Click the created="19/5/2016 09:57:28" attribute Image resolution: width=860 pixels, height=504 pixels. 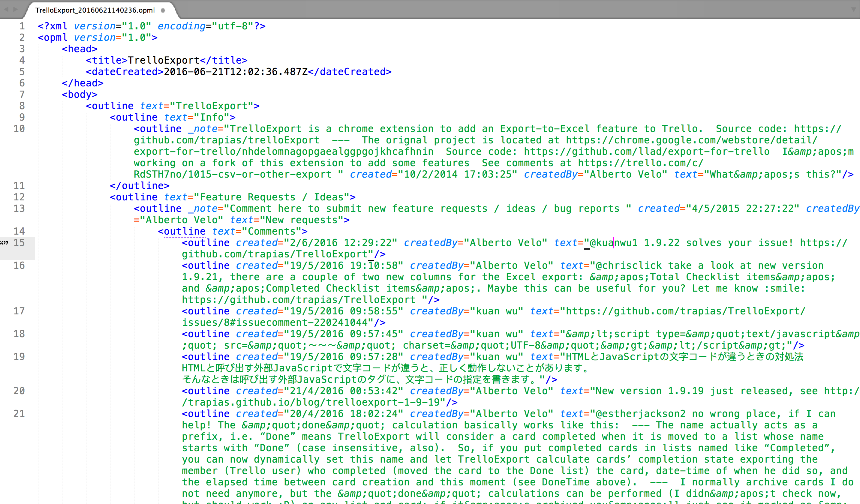[320, 357]
